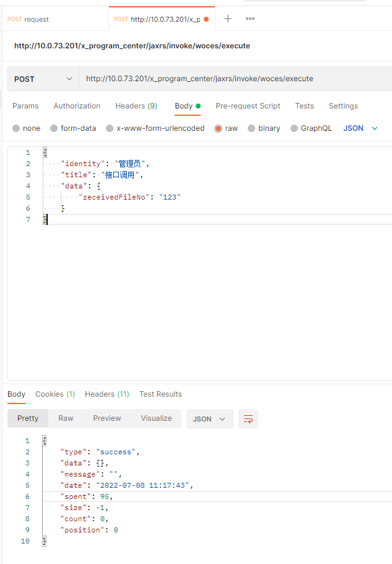Screen dimensions: 392x564
Task: Choose x-www-form-urlencoded body type
Action: 110,128
